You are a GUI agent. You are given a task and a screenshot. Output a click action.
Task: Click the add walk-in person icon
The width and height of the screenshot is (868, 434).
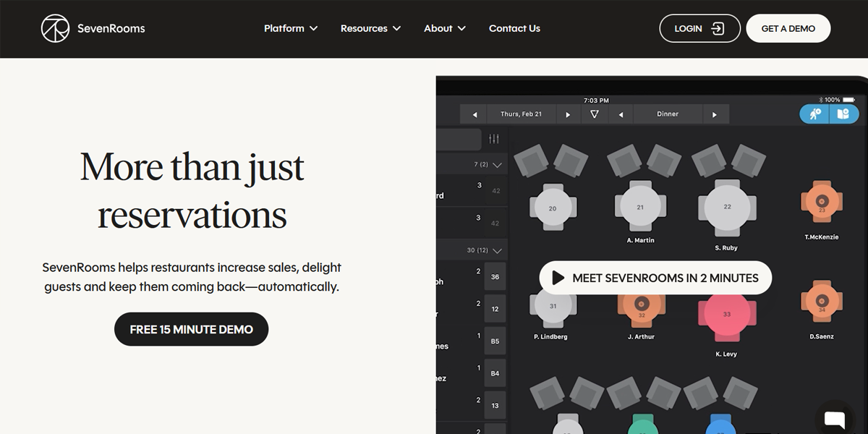[815, 114]
